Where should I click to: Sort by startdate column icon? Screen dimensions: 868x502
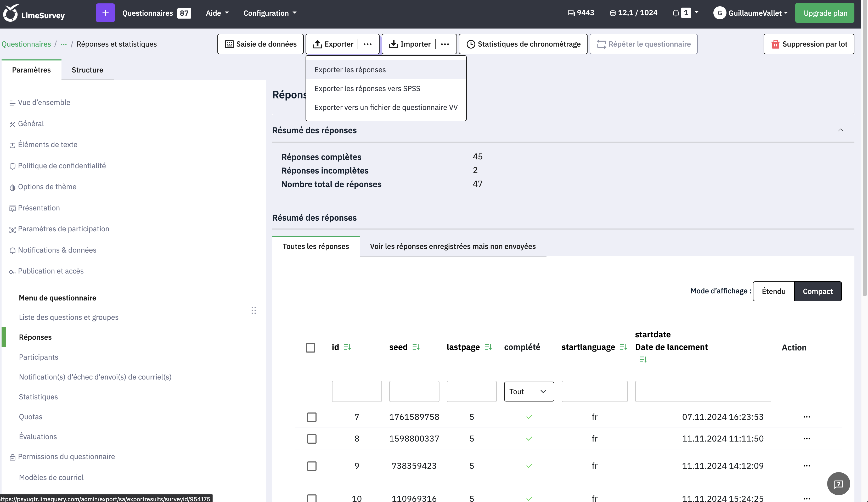[x=643, y=359]
